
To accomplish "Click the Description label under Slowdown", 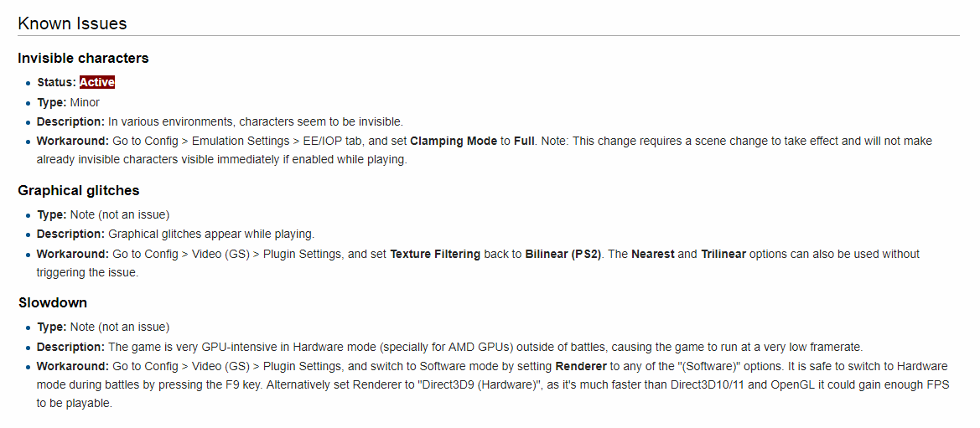I will click(70, 347).
